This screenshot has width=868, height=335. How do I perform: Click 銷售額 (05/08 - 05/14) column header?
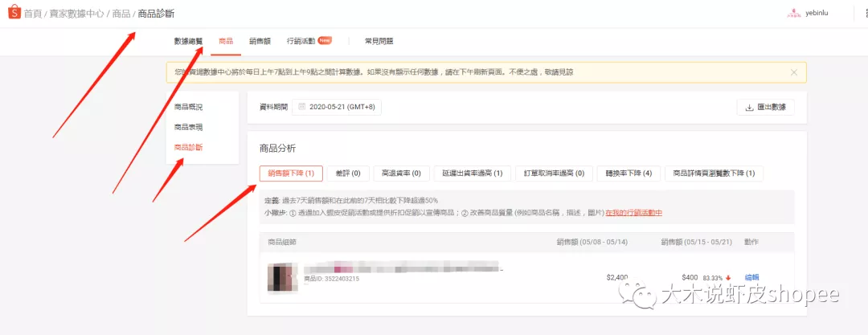coord(592,242)
